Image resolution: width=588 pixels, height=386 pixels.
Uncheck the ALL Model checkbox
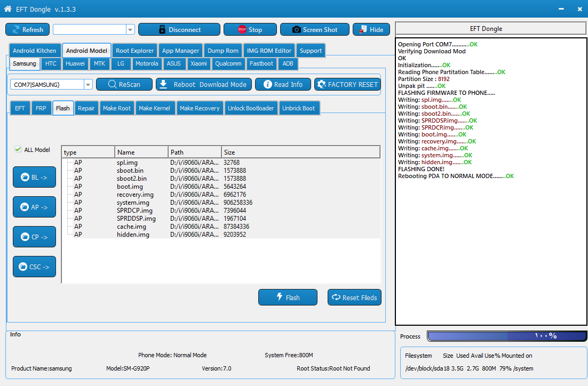(x=18, y=149)
